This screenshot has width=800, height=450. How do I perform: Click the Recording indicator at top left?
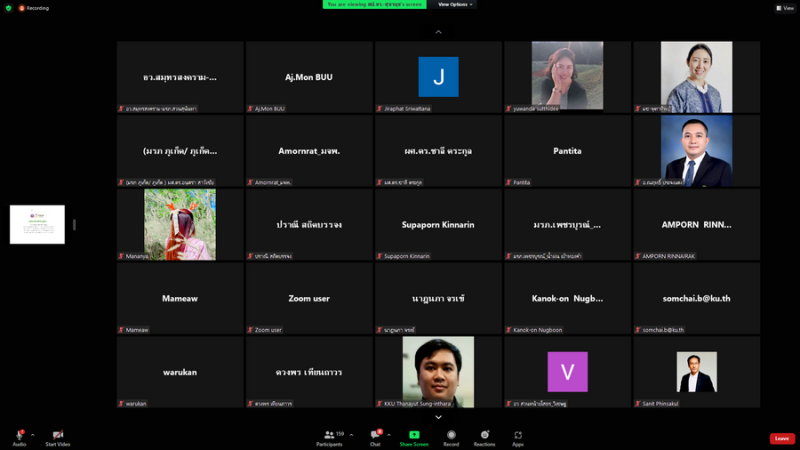coord(34,8)
